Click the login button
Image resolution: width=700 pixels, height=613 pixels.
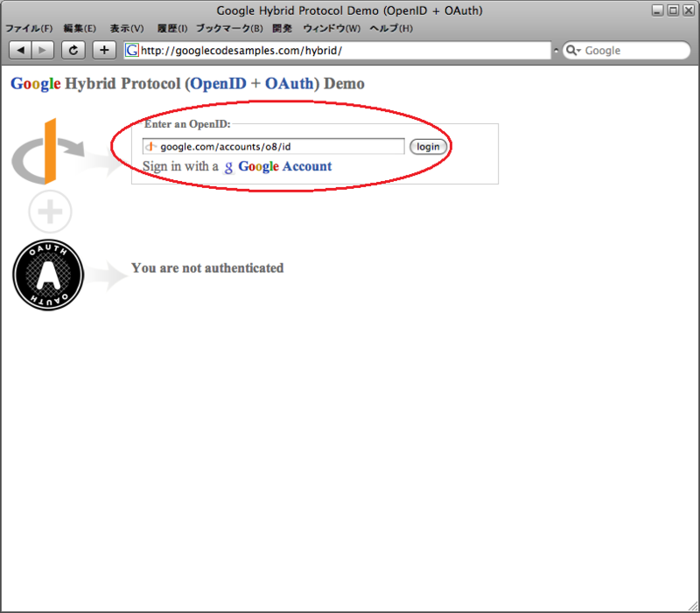point(428,147)
